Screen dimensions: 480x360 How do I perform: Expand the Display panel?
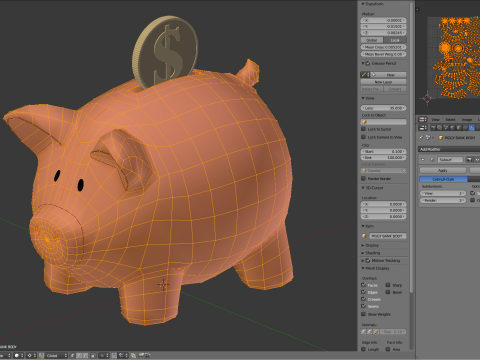[363, 245]
